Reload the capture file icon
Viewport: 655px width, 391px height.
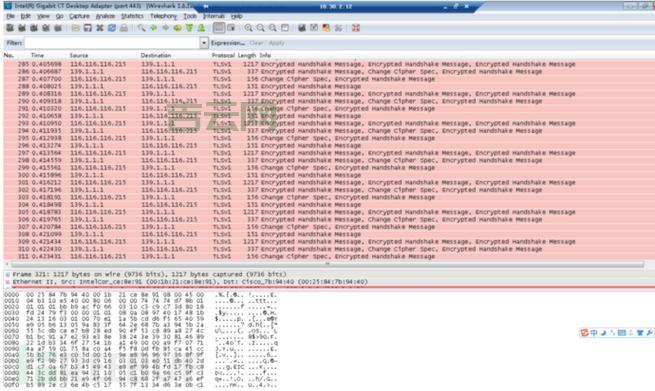click(112, 28)
